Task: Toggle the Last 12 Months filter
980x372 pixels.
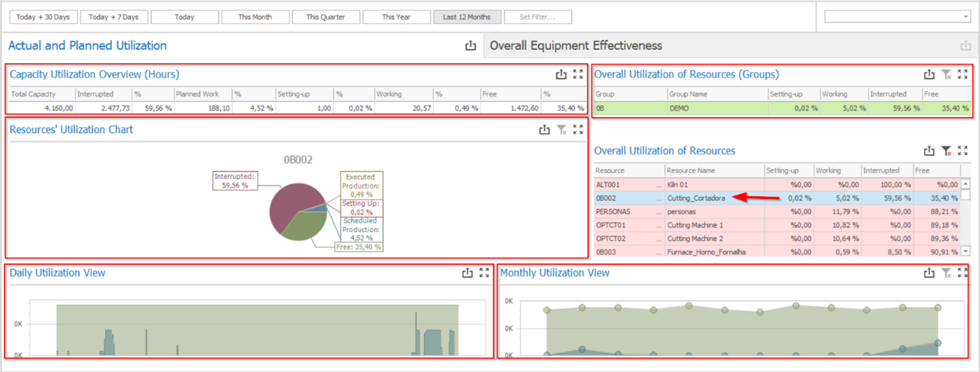Action: click(x=467, y=17)
